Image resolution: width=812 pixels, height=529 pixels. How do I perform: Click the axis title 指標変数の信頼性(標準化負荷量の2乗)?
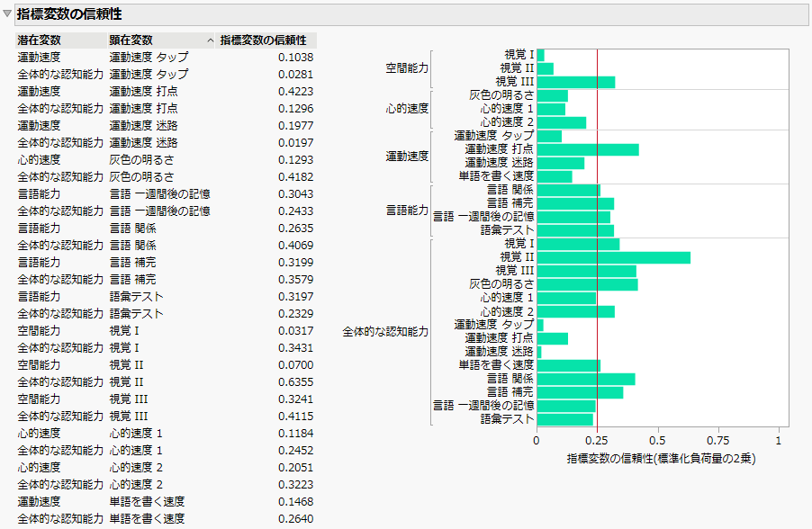click(662, 459)
